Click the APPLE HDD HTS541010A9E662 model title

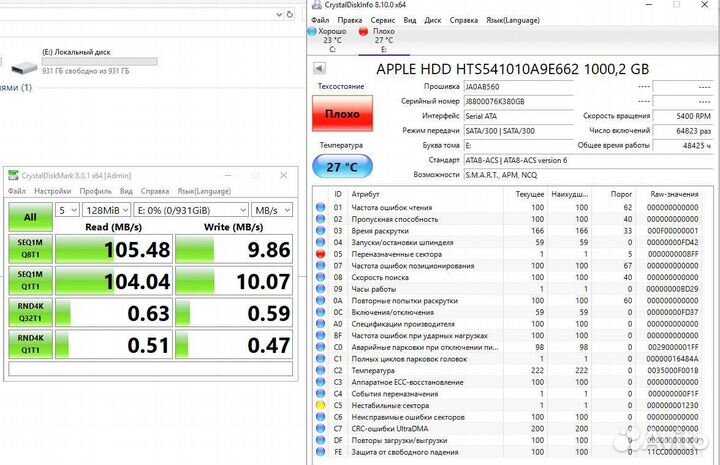pyautogui.click(x=512, y=69)
